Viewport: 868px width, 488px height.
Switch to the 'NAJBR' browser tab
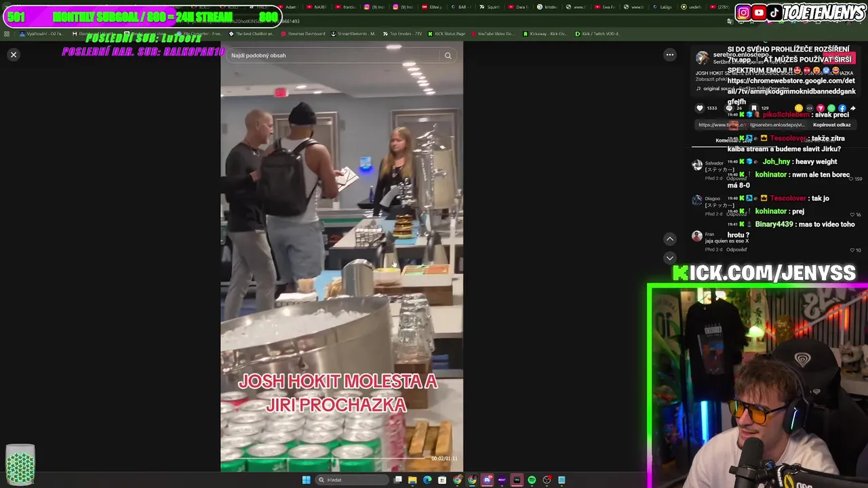coord(316,7)
